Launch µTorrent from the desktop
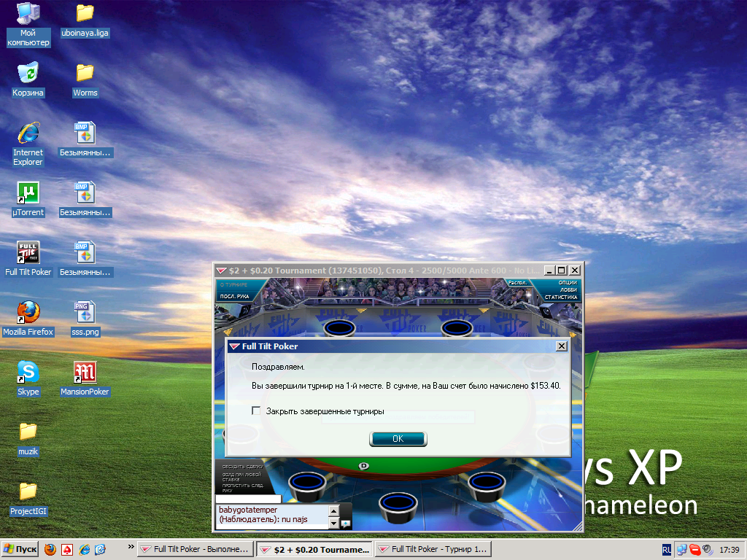Screen dimensions: 747x560 click(28, 199)
